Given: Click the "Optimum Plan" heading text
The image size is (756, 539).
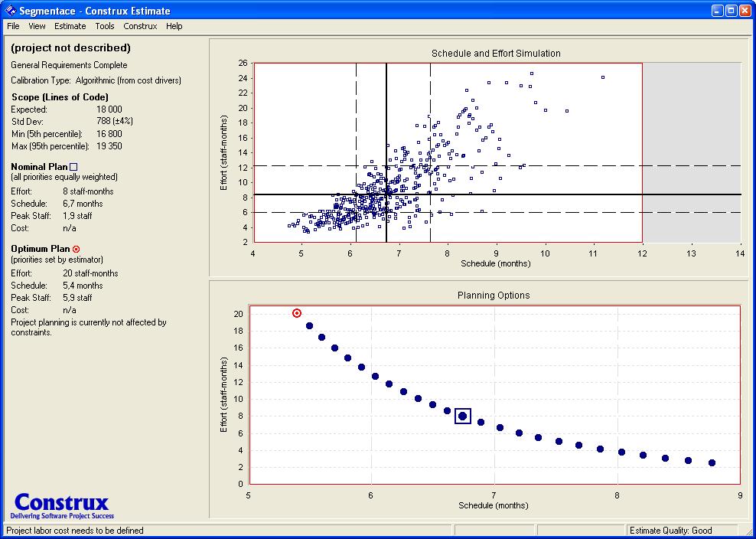Looking at the screenshot, I should tap(41, 249).
